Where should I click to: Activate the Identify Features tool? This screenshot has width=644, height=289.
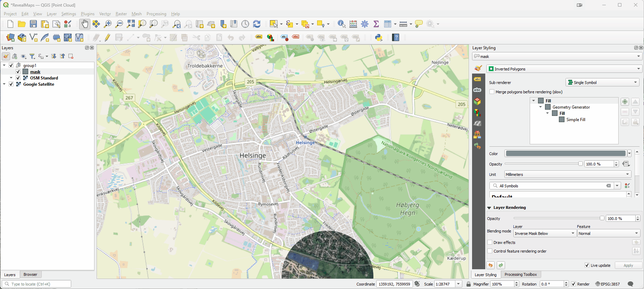click(341, 24)
